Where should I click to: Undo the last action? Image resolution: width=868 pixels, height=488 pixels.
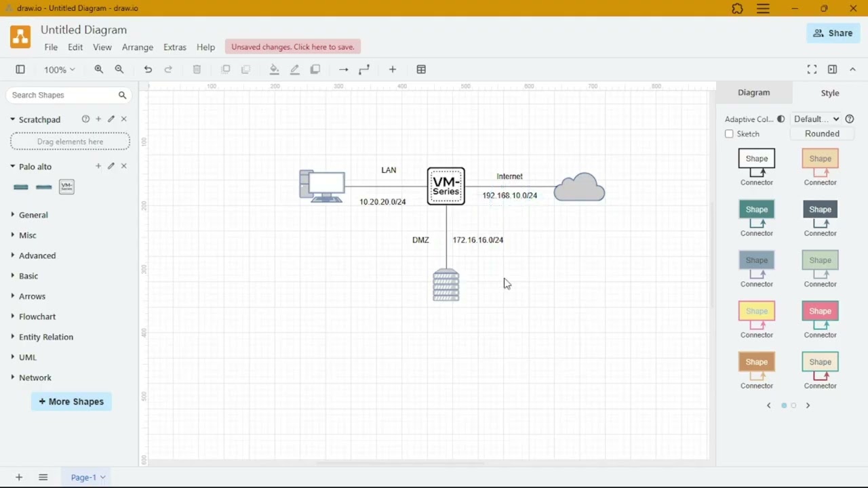pos(148,69)
